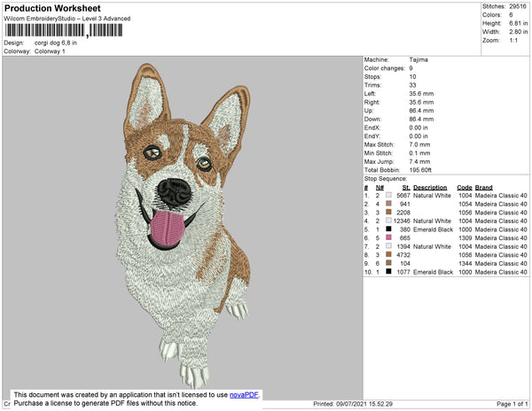Click the Max Stitch value "7.0 mm"

(419, 144)
